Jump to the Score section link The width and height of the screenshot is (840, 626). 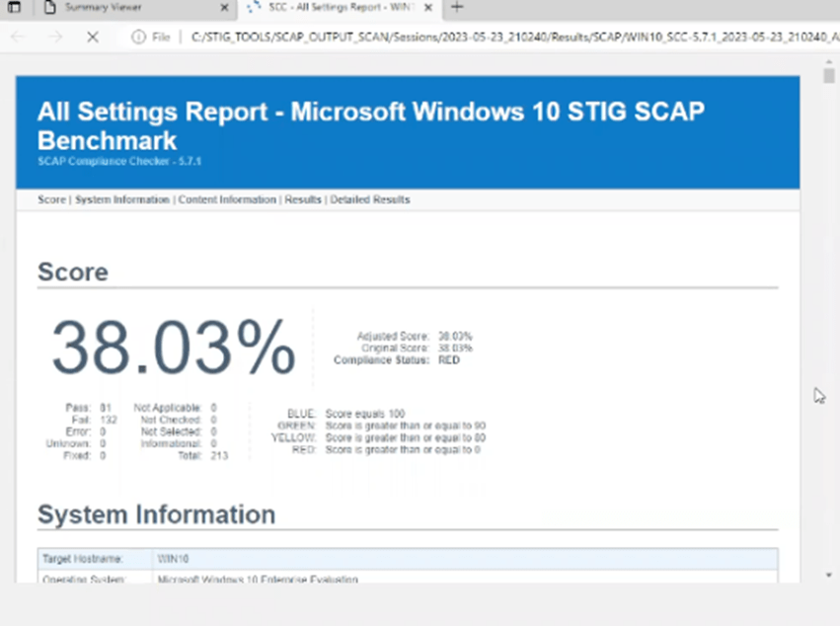51,199
